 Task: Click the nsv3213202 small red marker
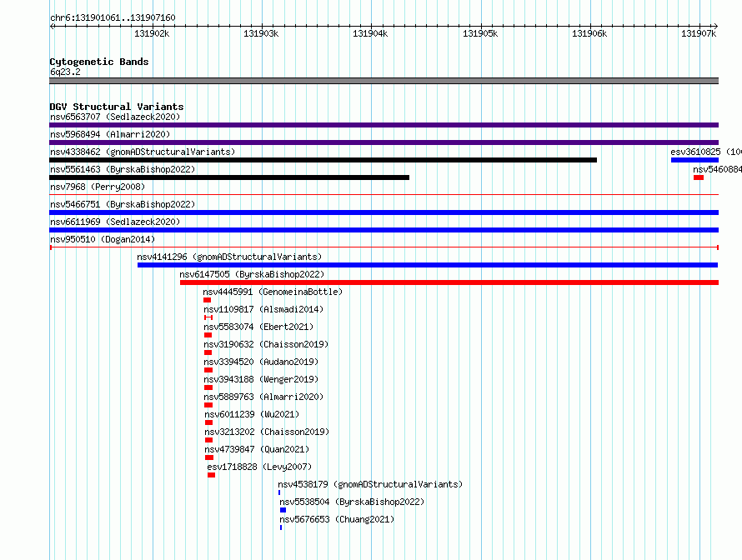209,440
